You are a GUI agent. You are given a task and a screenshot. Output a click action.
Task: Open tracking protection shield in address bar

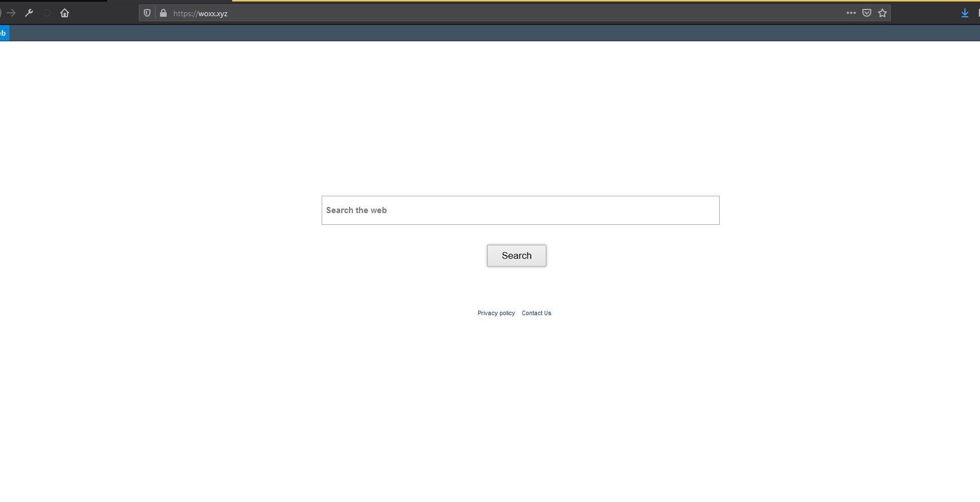(x=147, y=13)
